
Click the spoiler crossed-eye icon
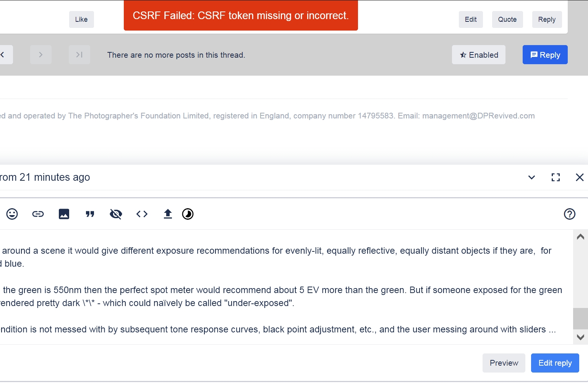tap(116, 214)
